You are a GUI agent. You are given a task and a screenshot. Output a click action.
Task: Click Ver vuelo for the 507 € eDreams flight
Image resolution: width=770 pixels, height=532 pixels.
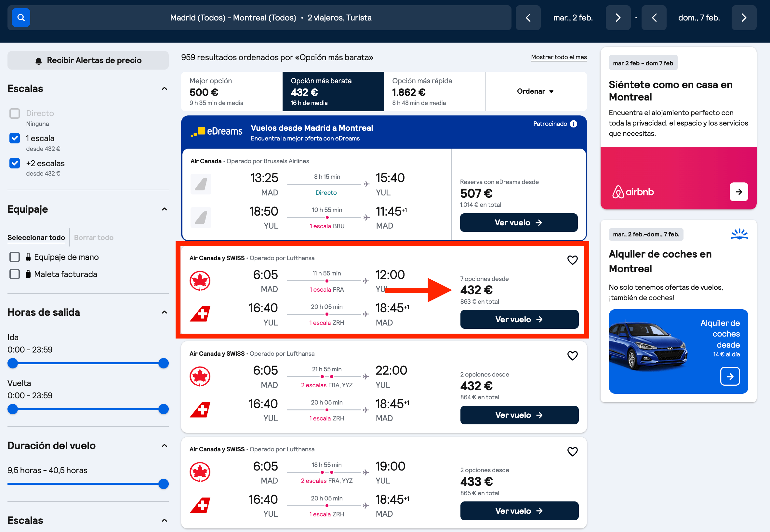[518, 223]
